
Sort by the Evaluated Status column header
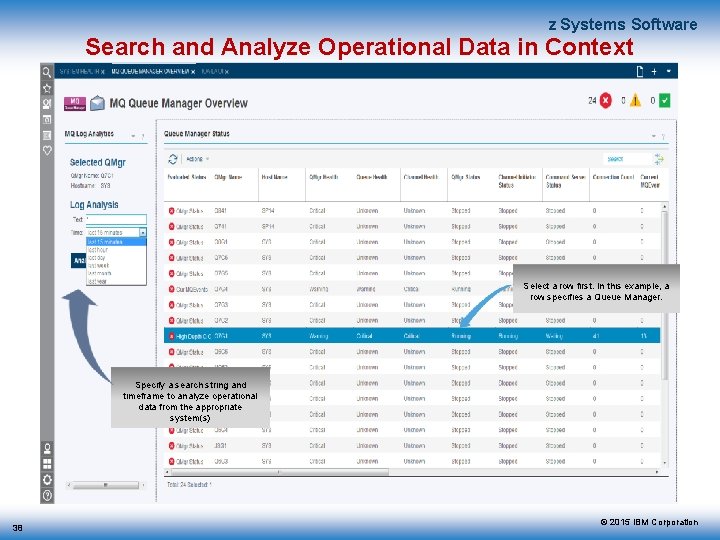click(x=187, y=177)
